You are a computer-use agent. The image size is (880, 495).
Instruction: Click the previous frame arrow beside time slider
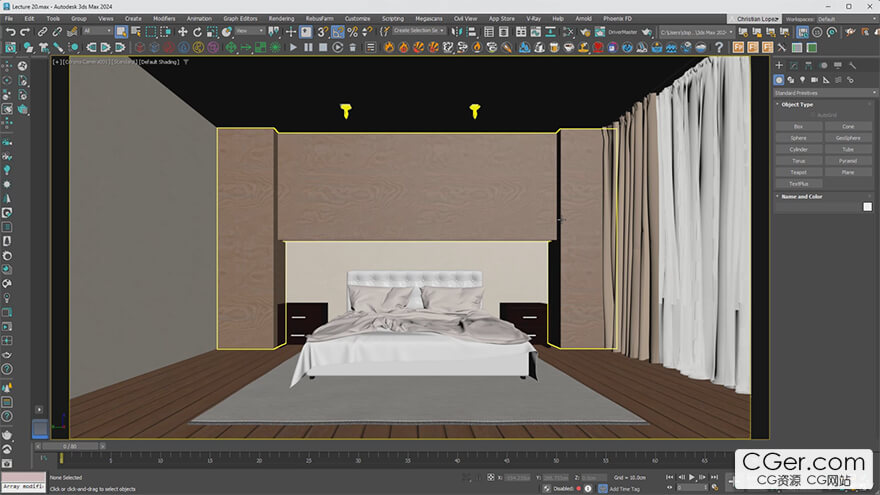point(38,447)
